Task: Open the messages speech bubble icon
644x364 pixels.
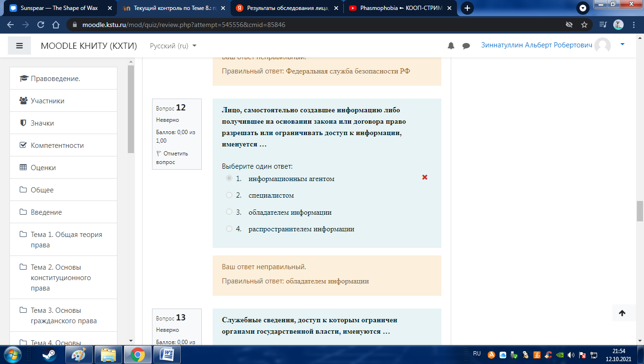Action: click(x=466, y=46)
